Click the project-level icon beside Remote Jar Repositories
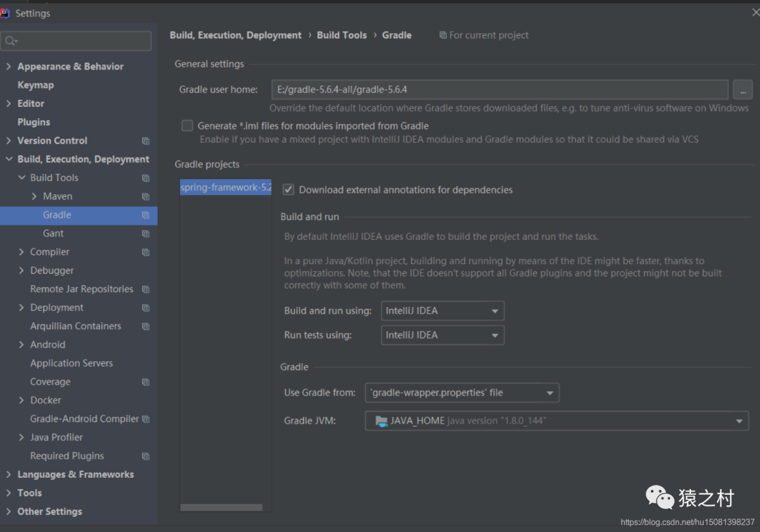760x532 pixels. coord(146,289)
